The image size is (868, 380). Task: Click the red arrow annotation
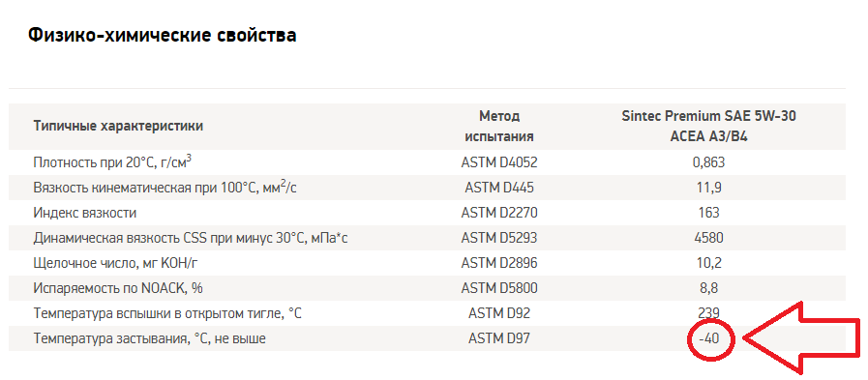point(802,337)
